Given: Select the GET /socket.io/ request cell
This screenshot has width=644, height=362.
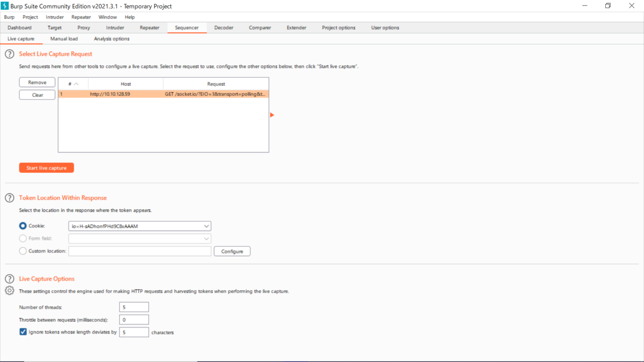Looking at the screenshot, I should click(216, 94).
